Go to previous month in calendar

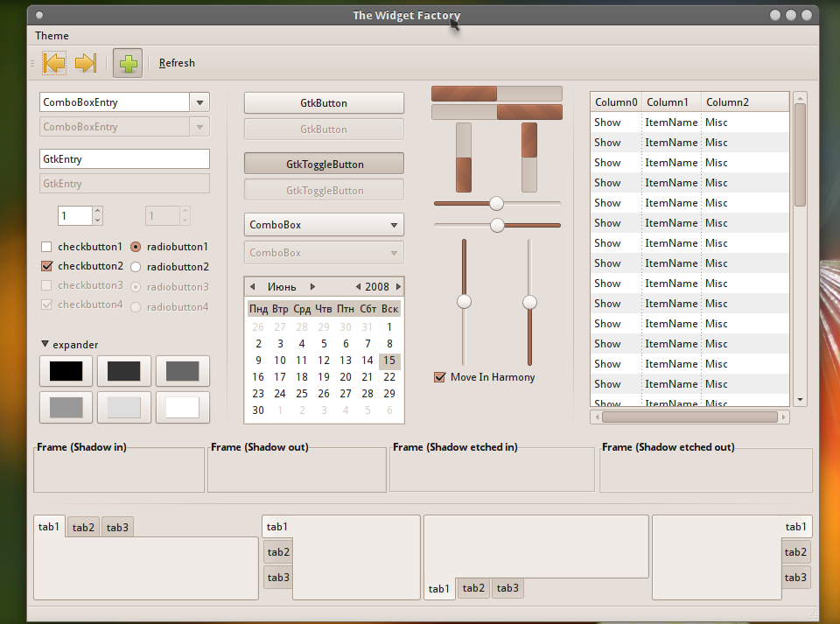(x=252, y=286)
